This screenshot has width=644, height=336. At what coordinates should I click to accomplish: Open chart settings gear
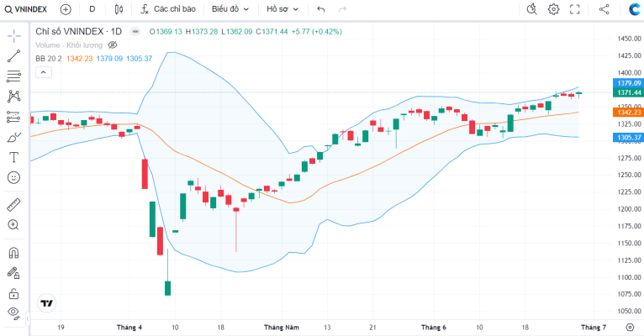pyautogui.click(x=554, y=9)
